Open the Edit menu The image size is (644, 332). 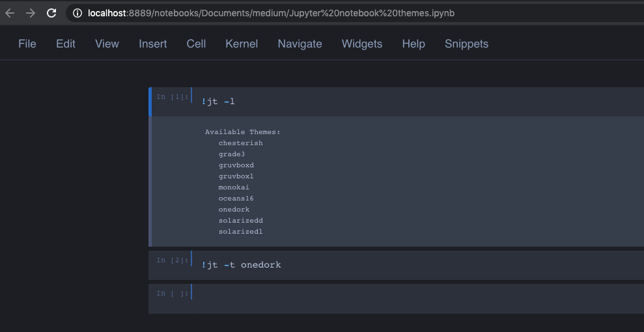(x=66, y=44)
